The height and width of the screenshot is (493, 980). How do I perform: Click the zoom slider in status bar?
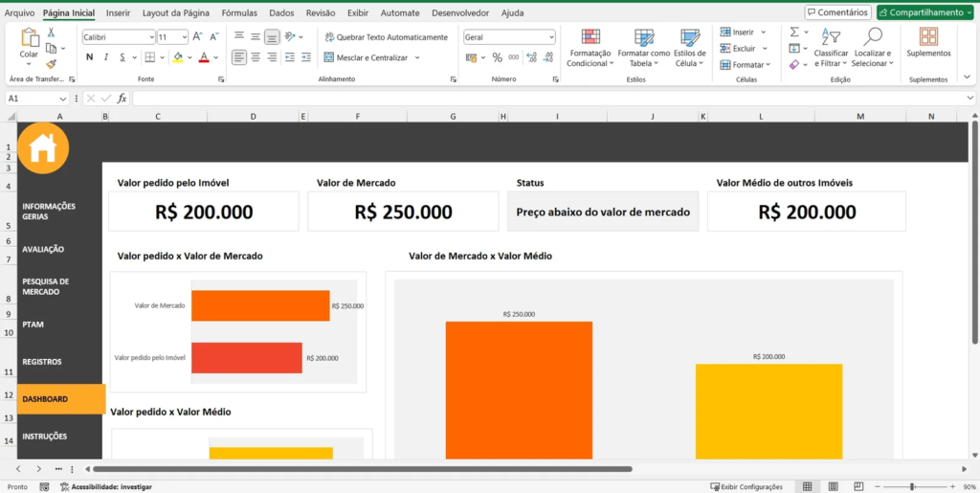pyautogui.click(x=911, y=486)
